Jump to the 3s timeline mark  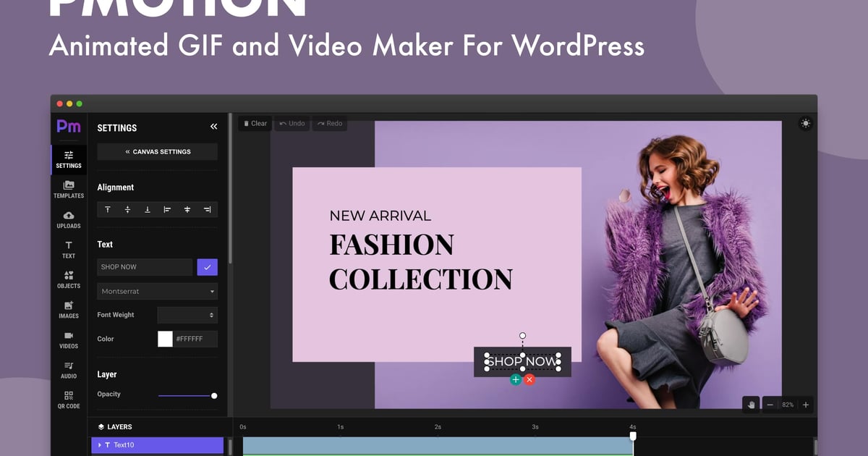pyautogui.click(x=535, y=427)
